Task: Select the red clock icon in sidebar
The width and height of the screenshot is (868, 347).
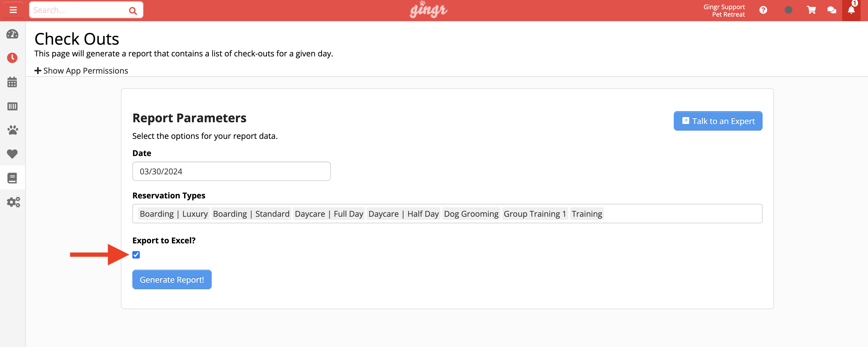Action: pyautogui.click(x=12, y=58)
